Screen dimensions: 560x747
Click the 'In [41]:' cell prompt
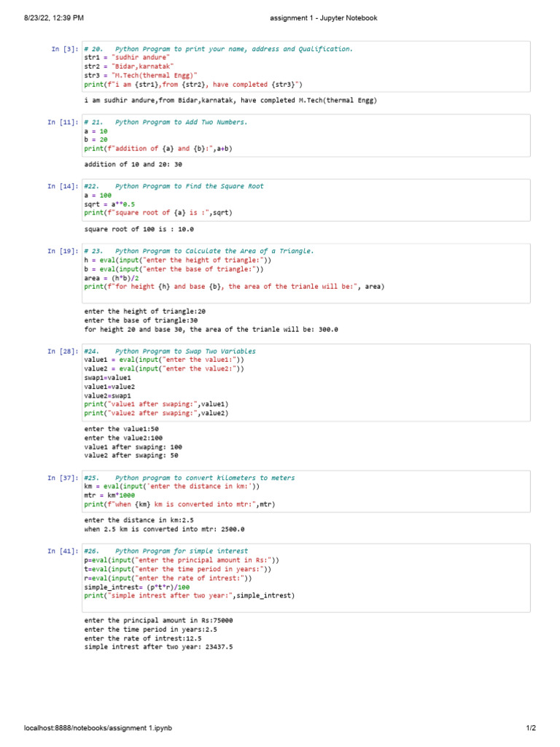point(63,551)
